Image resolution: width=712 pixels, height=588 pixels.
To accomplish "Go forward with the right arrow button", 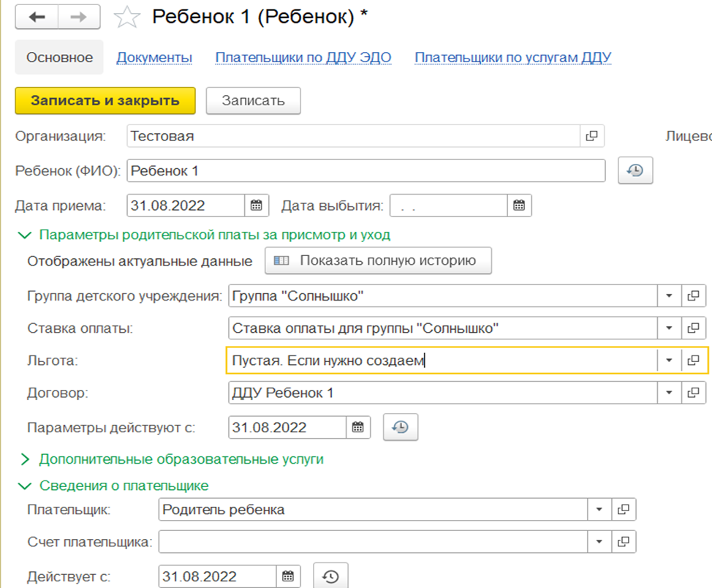I will (79, 18).
